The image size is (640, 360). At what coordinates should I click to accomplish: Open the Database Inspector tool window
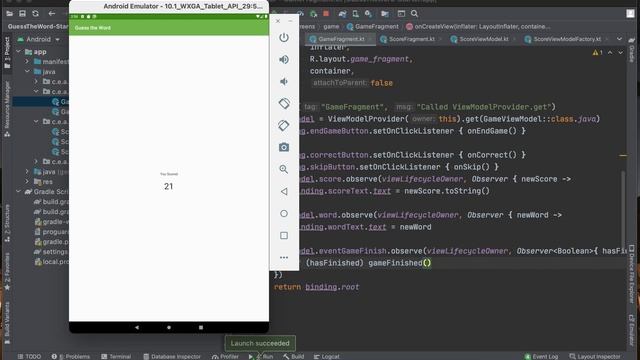click(171, 356)
